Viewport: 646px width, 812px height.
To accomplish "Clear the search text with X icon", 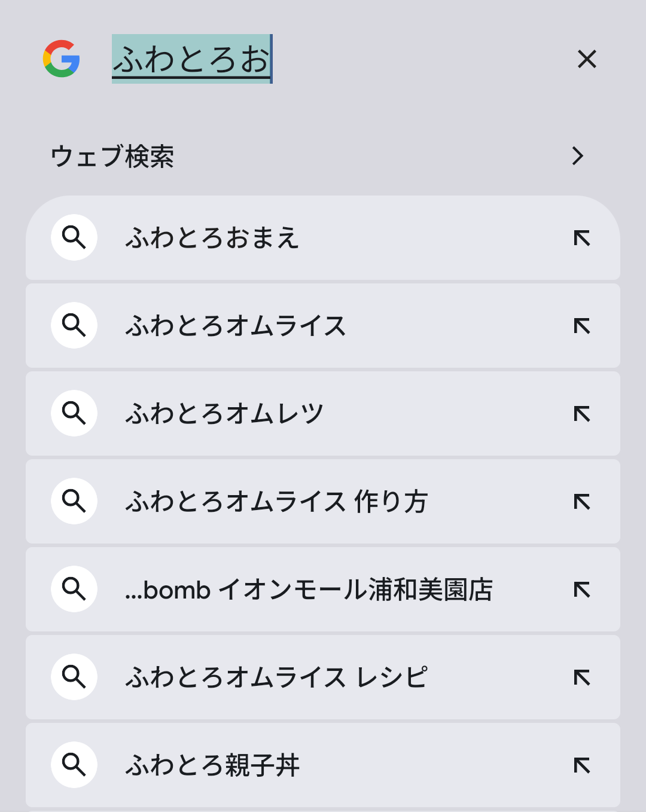I will 587,59.
